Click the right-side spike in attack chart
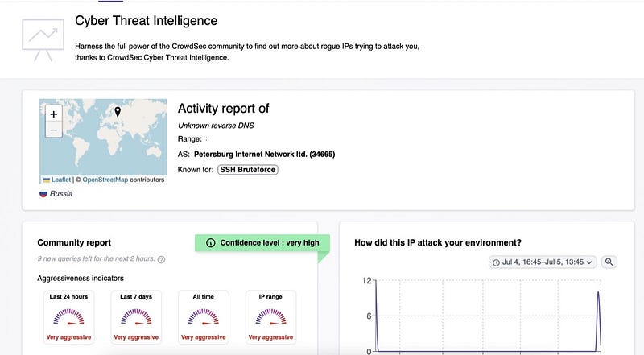 (598, 320)
